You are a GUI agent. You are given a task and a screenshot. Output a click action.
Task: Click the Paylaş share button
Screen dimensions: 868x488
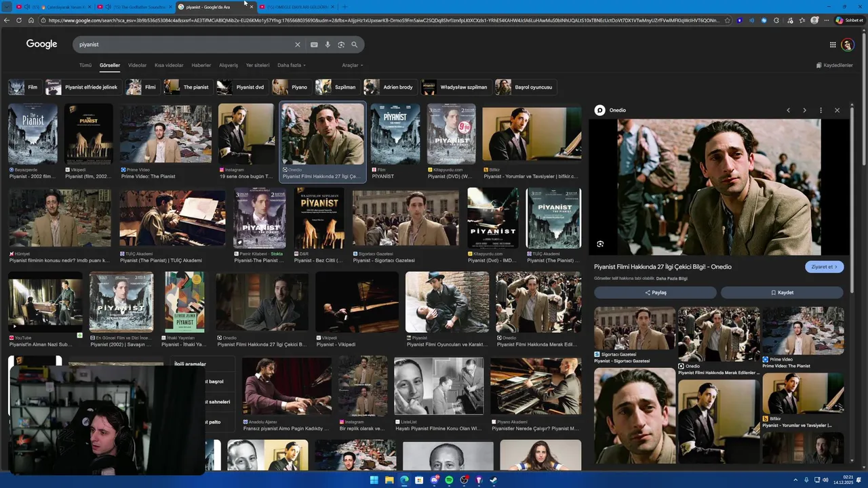[x=655, y=293]
